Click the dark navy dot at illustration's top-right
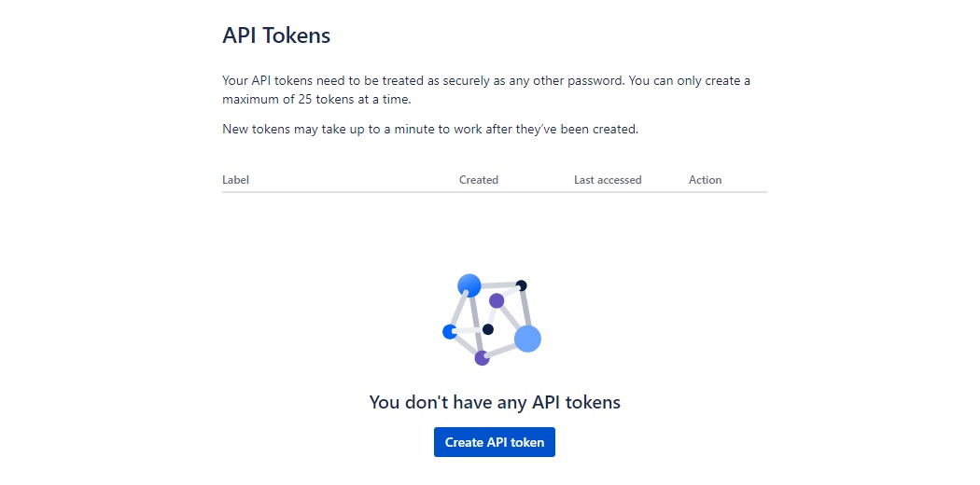This screenshot has height=485, width=980. tap(522, 285)
